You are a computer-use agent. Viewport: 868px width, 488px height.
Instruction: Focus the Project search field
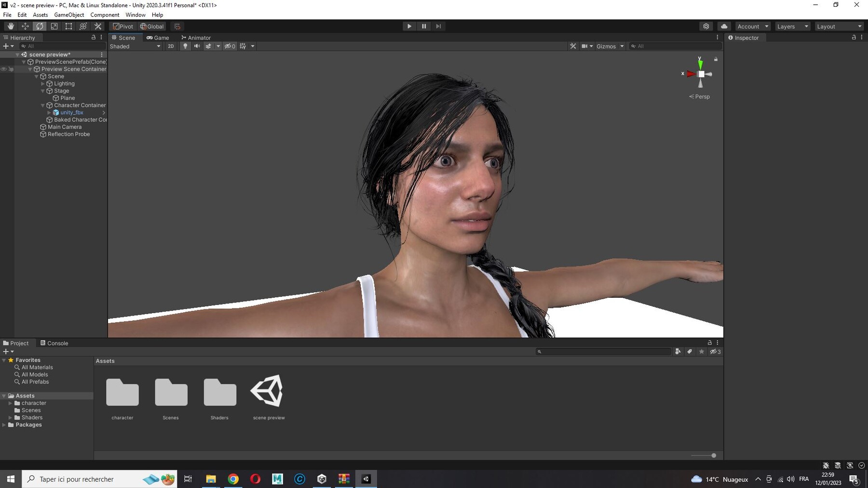click(x=604, y=352)
